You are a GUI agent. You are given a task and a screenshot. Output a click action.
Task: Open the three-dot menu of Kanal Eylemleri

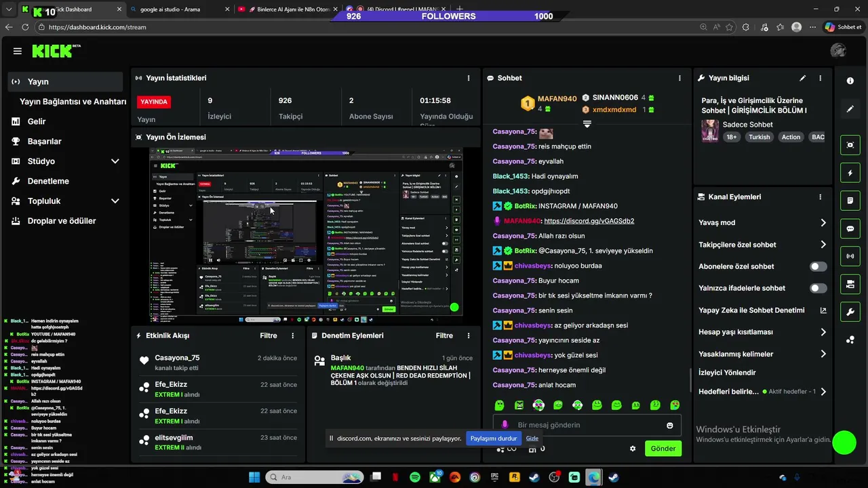tap(820, 197)
